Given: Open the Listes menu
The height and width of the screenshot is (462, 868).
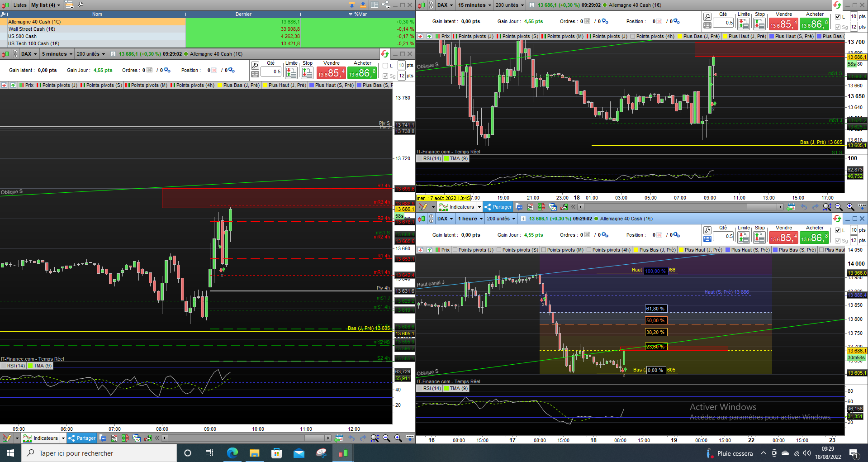Looking at the screenshot, I should click(x=20, y=5).
